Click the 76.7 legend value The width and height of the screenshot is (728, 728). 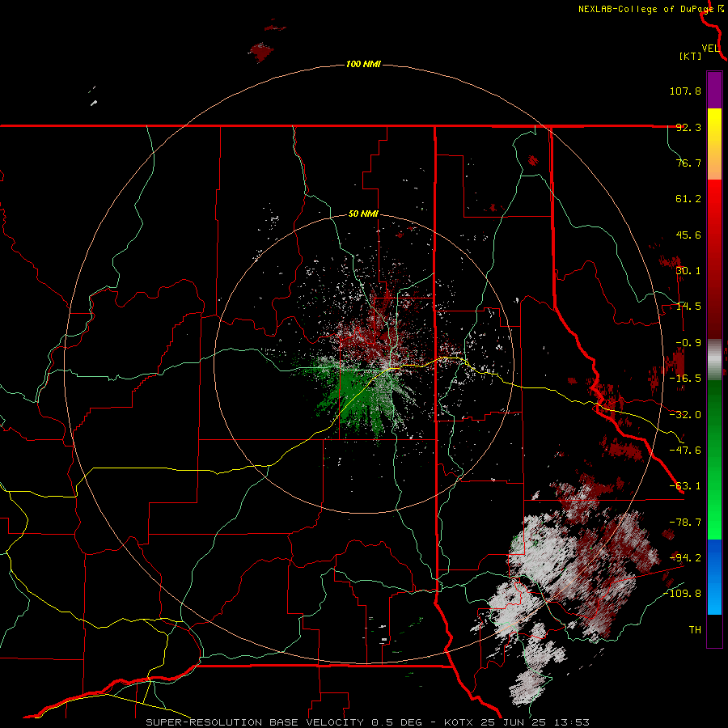[x=688, y=163]
